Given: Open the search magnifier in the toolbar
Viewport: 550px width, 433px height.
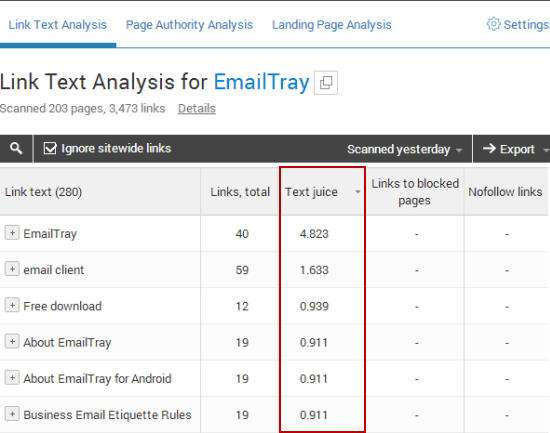Looking at the screenshot, I should (16, 149).
